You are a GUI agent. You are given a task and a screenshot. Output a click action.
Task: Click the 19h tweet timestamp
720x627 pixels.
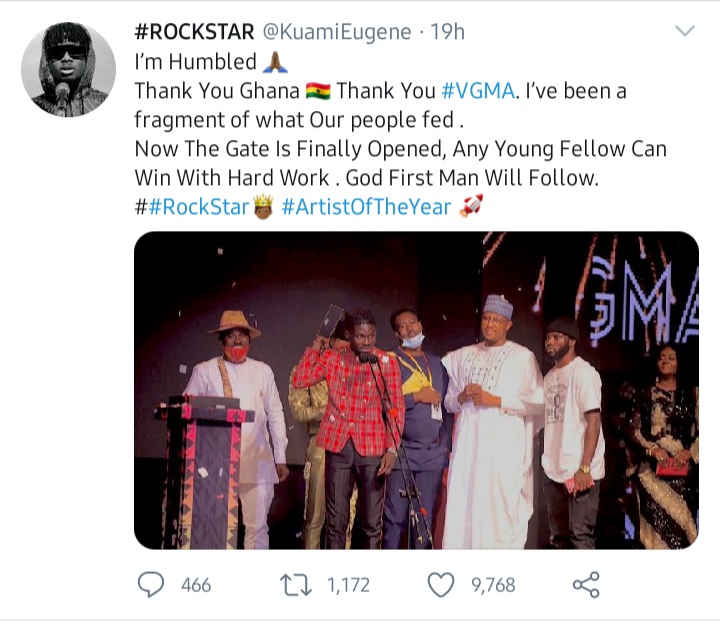coord(447,32)
